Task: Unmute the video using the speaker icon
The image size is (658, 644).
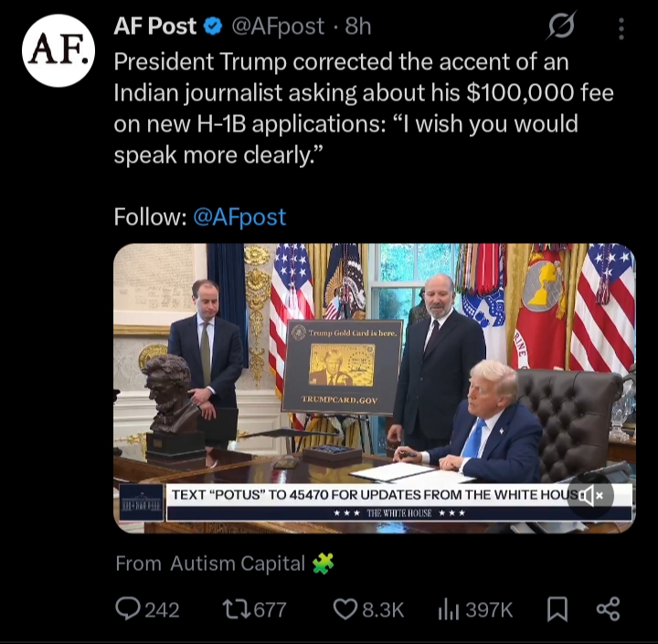Action: click(590, 495)
